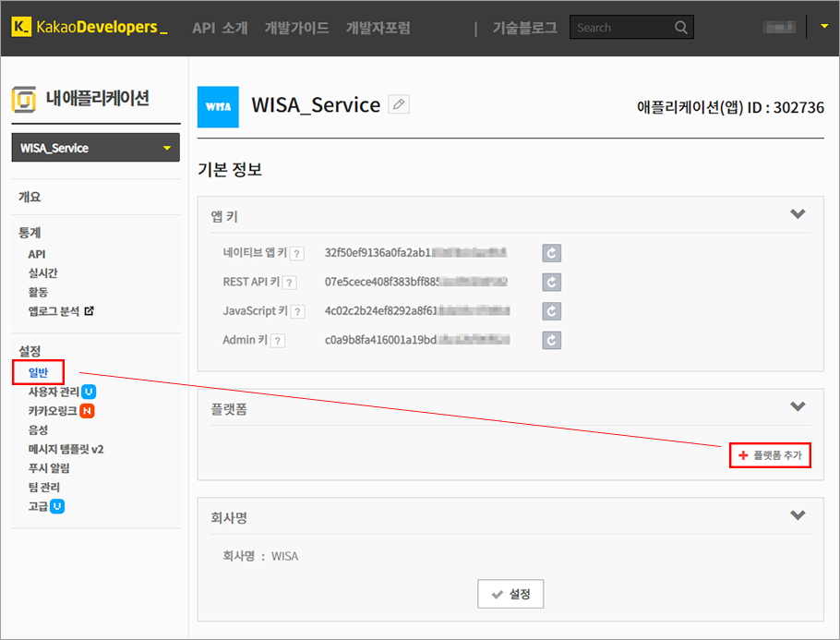Open 실시간 statistics

point(42,272)
